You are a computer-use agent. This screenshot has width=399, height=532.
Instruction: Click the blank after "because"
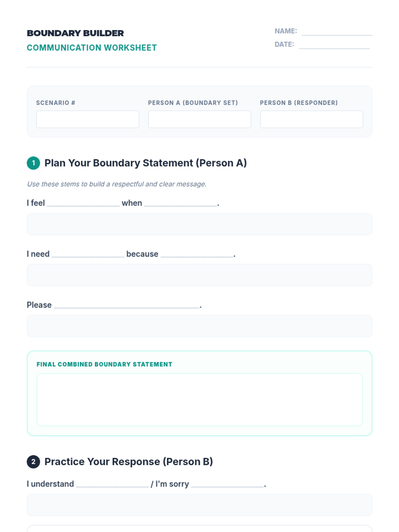pos(197,254)
